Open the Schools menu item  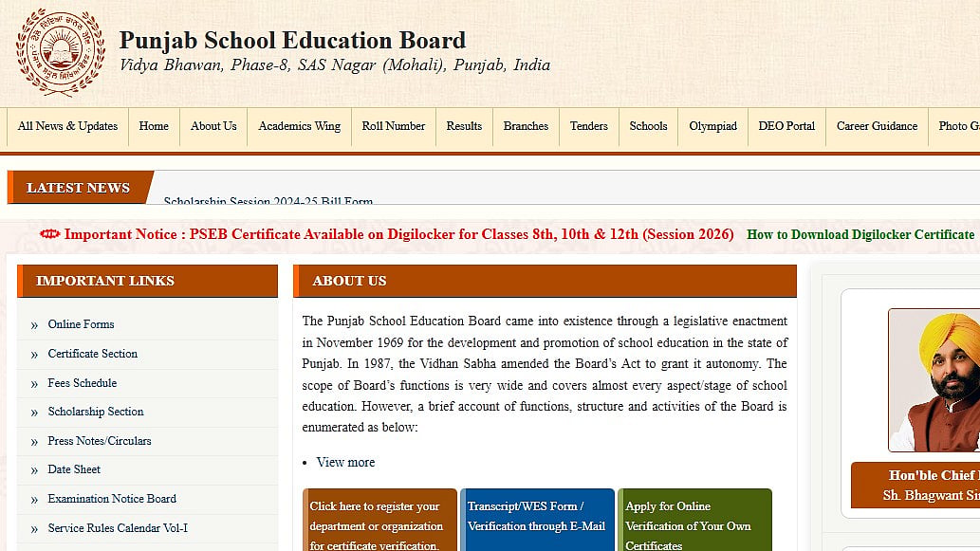click(648, 126)
